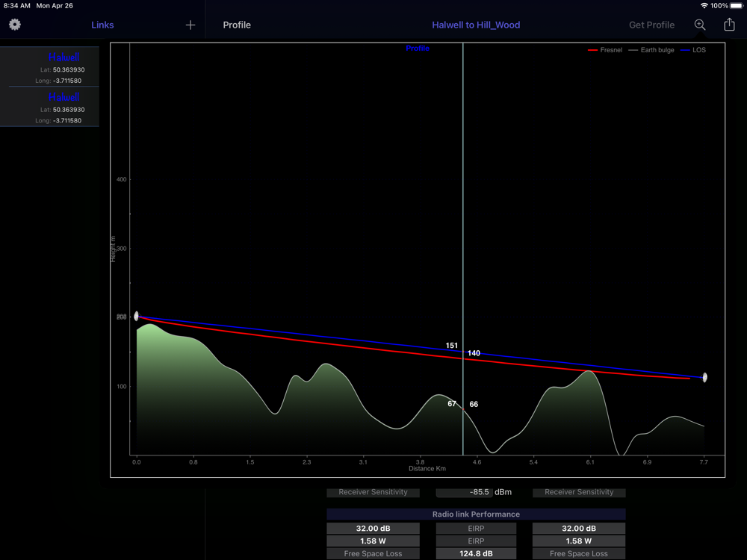Viewport: 747px width, 560px height.
Task: Select the Profile tab label
Action: pos(237,25)
